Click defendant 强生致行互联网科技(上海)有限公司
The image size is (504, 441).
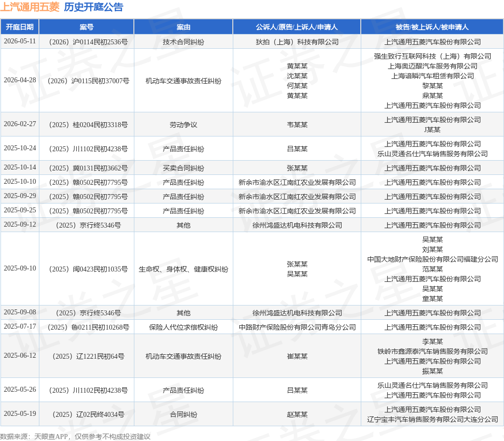coord(432,56)
